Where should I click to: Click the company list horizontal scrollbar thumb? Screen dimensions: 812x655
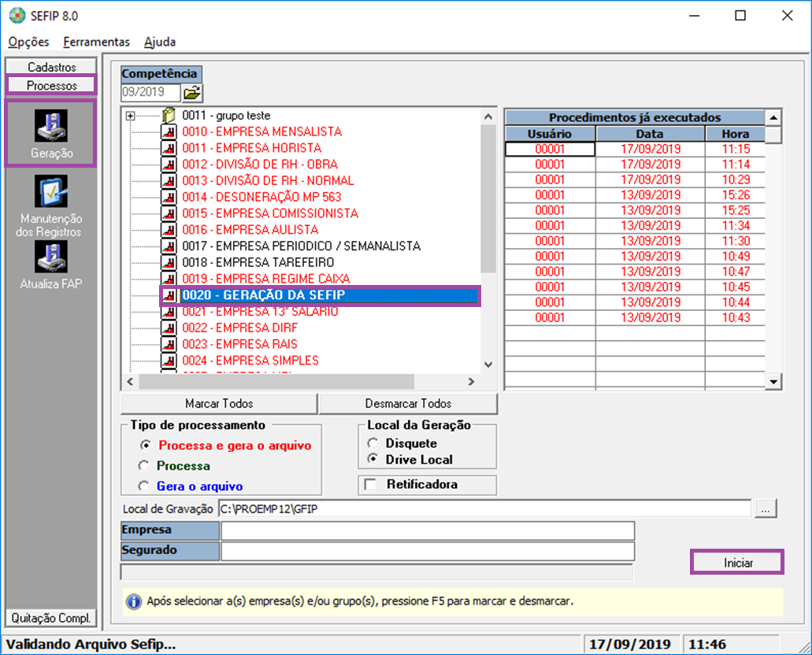coord(277,382)
